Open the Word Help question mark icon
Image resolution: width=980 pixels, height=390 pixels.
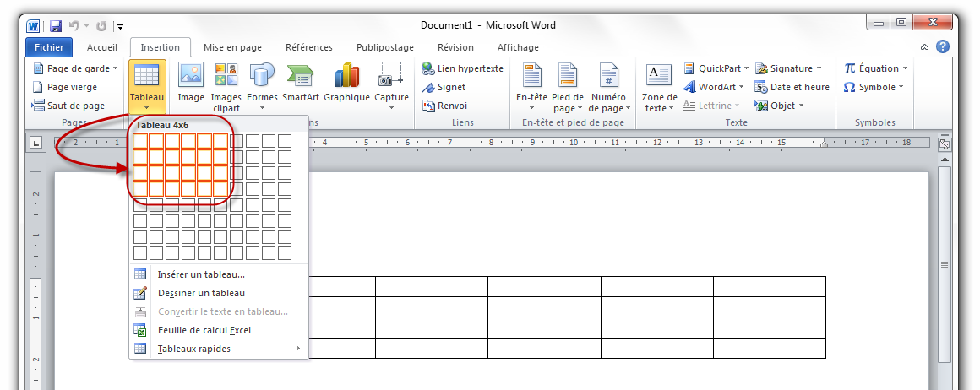[942, 47]
